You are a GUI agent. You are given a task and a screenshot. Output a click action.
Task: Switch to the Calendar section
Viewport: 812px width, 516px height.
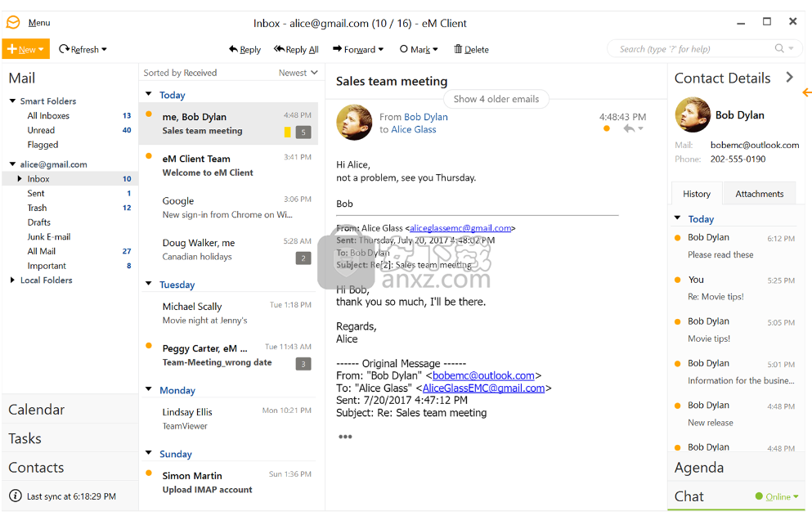click(x=70, y=409)
